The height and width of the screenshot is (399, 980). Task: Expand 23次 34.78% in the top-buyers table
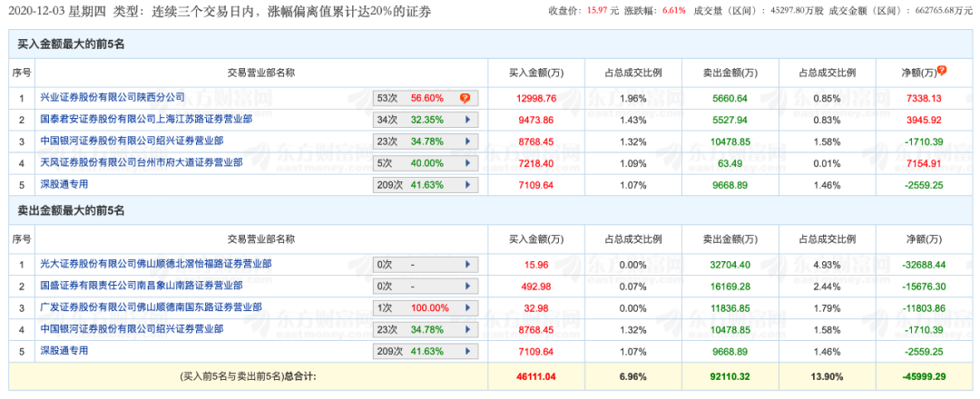(x=426, y=141)
